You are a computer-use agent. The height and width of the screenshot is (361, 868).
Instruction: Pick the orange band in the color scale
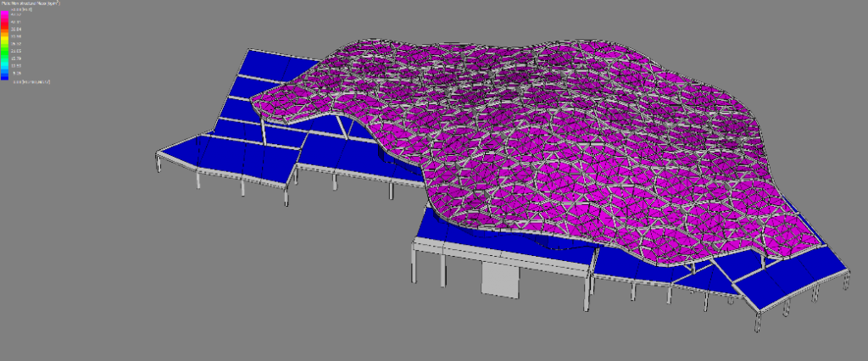[5, 36]
